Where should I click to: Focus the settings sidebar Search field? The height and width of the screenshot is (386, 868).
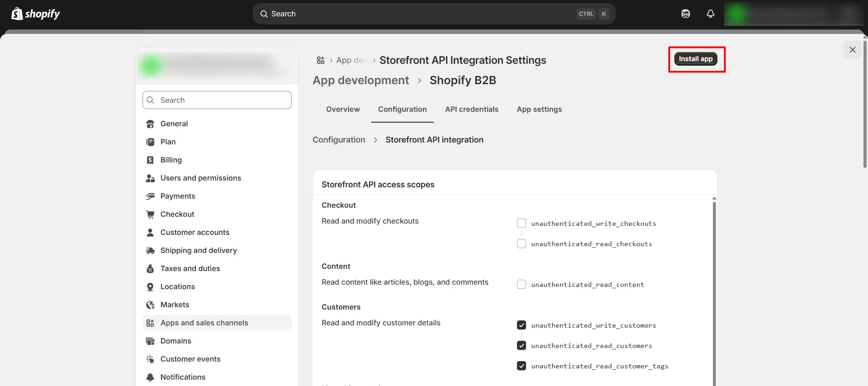[x=217, y=100]
